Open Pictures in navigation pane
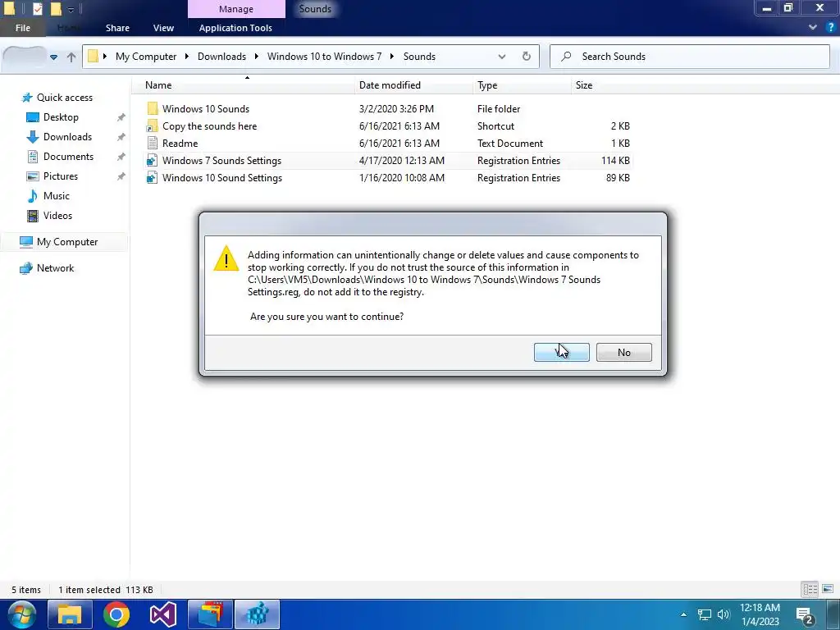Screen dimensions: 840x630 pos(60,176)
